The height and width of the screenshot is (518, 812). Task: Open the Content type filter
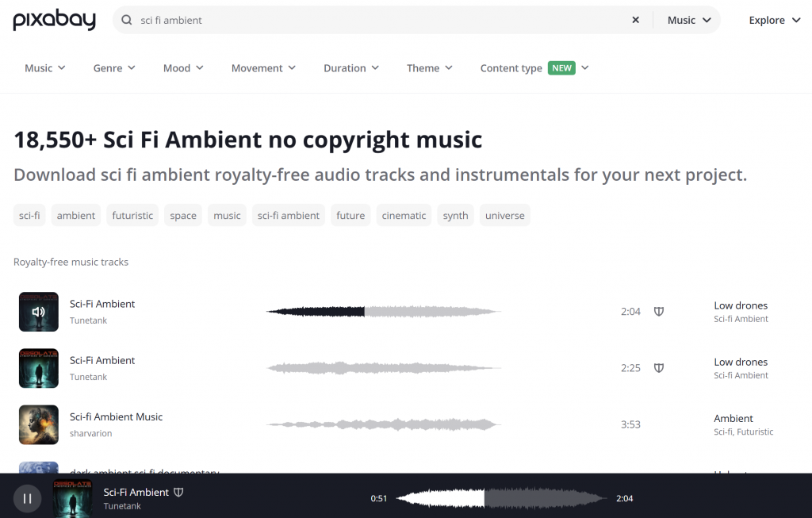pos(534,68)
